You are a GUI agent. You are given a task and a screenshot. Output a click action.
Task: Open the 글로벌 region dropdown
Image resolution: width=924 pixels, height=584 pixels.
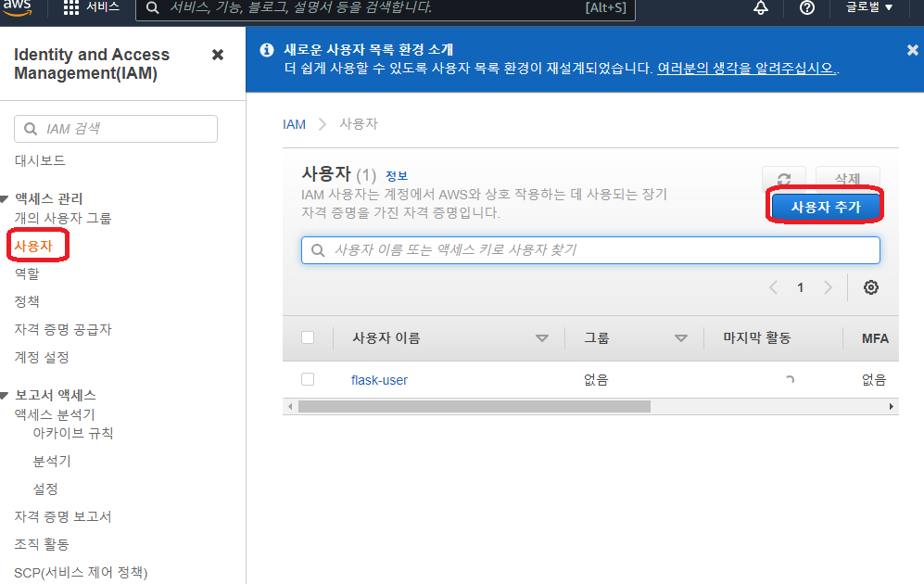869,7
